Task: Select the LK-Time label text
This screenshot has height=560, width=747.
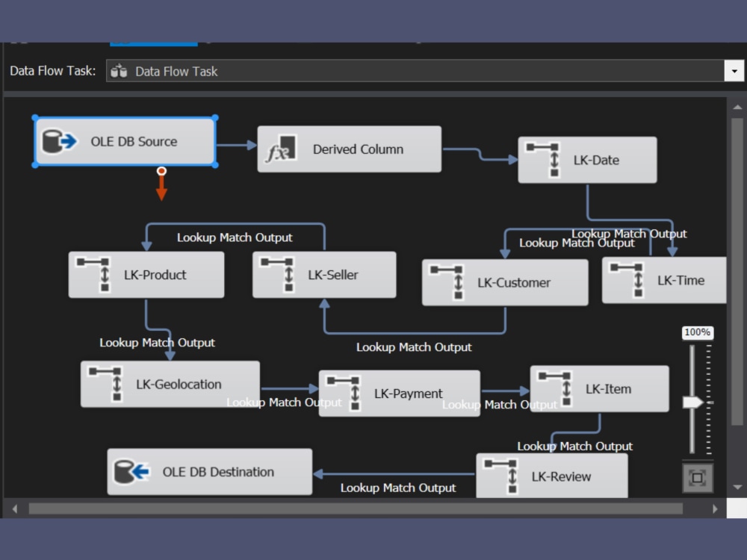Action: click(x=681, y=280)
